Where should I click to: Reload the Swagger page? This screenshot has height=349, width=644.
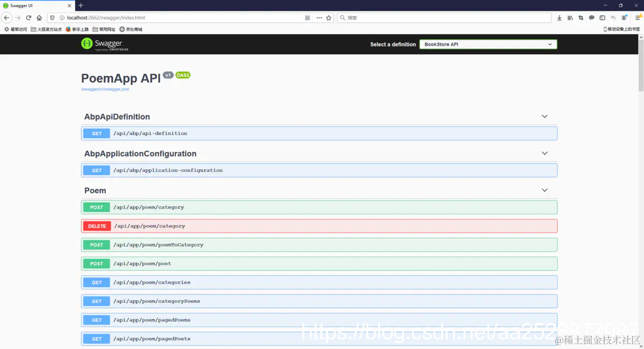click(x=28, y=18)
